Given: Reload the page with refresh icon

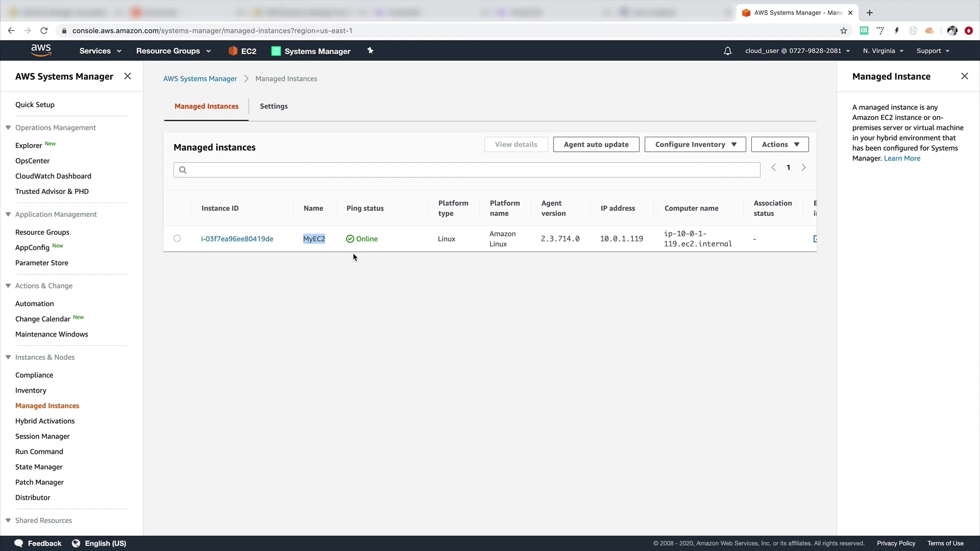Looking at the screenshot, I should click(44, 31).
